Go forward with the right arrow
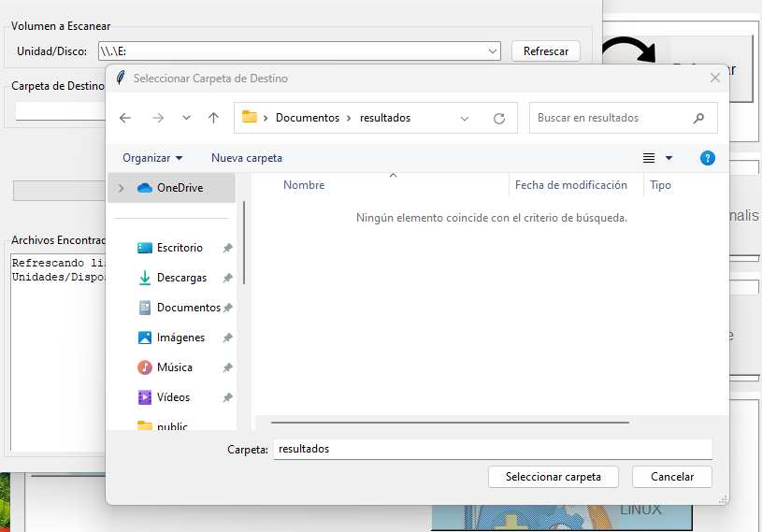 click(x=157, y=118)
